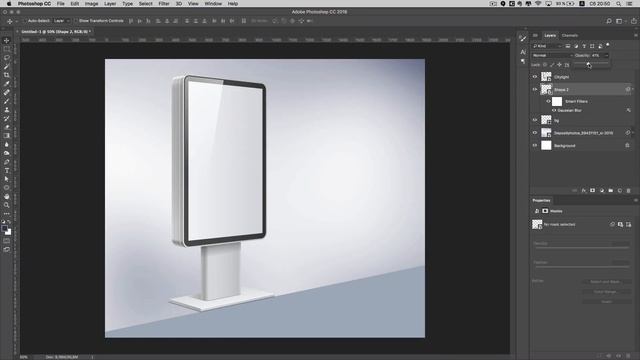
Task: Toggle the Auto-Select checkbox
Action: [24, 21]
